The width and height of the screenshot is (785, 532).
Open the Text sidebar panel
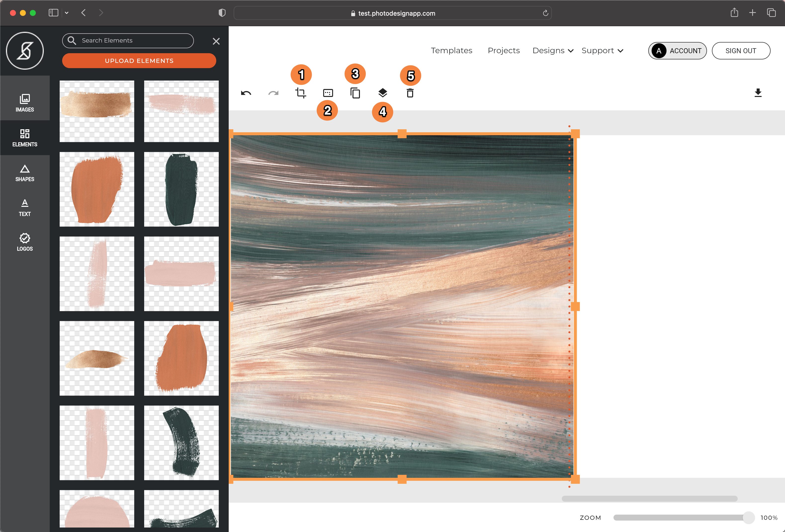tap(25, 207)
